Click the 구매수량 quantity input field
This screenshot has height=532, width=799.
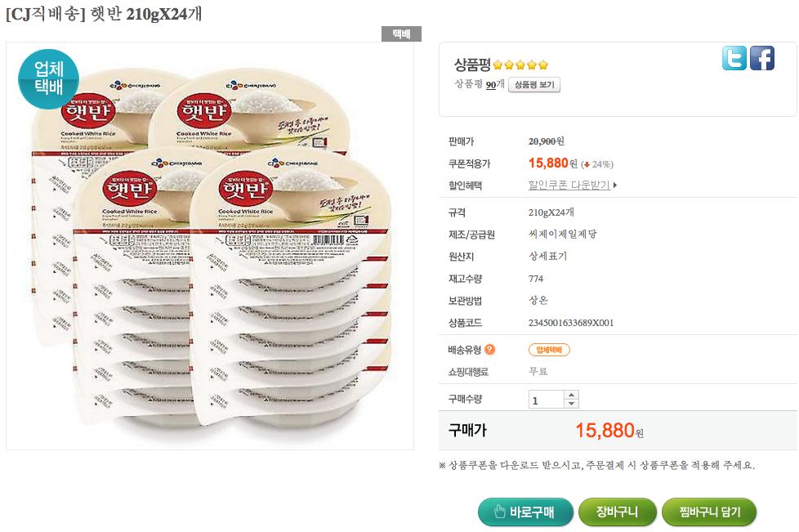coord(546,400)
